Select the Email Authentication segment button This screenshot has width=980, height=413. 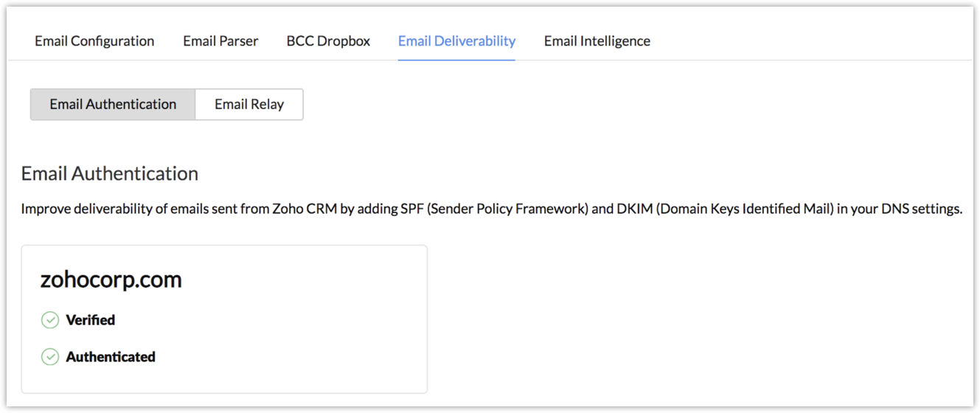(x=113, y=105)
